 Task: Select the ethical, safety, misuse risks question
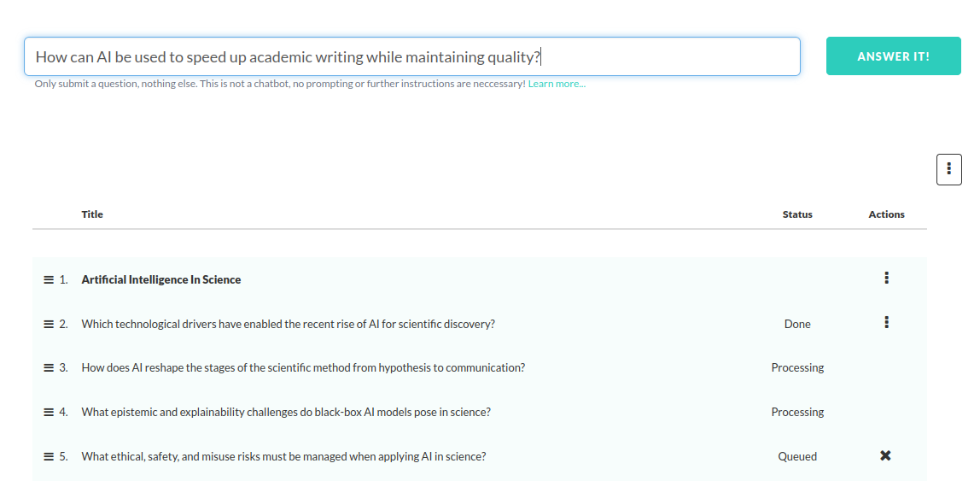(283, 456)
